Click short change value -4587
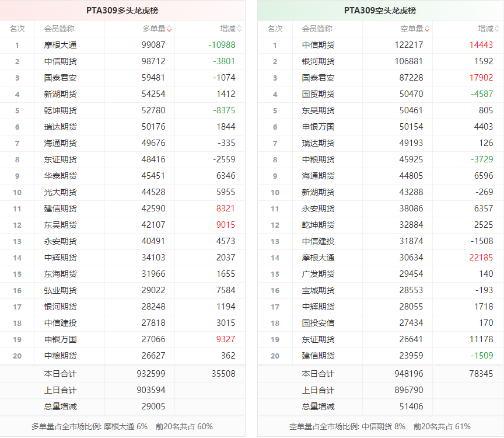The image size is (504, 438). (482, 94)
